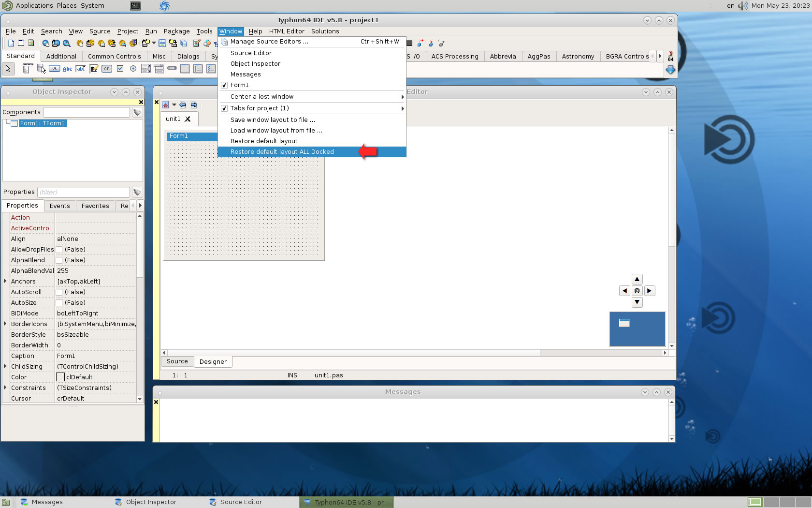Select the TRadioGroup component icon

point(198,69)
